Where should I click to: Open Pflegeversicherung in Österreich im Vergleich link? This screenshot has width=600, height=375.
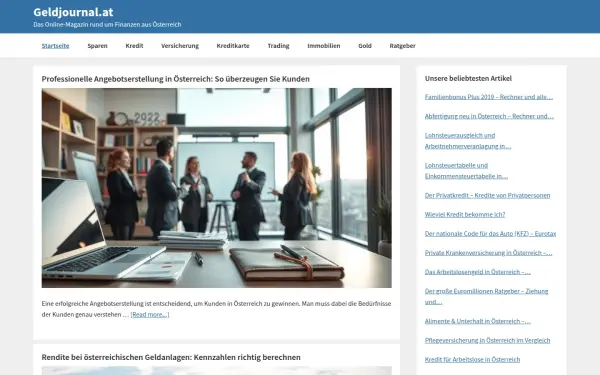coord(488,340)
